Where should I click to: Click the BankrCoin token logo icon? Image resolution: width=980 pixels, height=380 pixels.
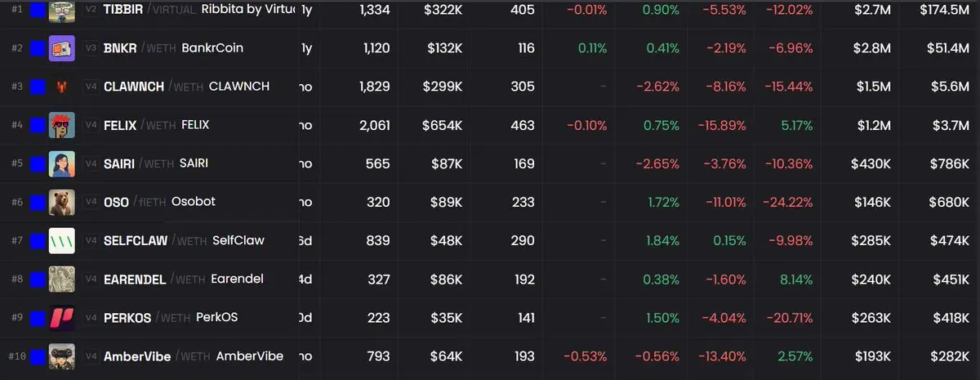62,48
